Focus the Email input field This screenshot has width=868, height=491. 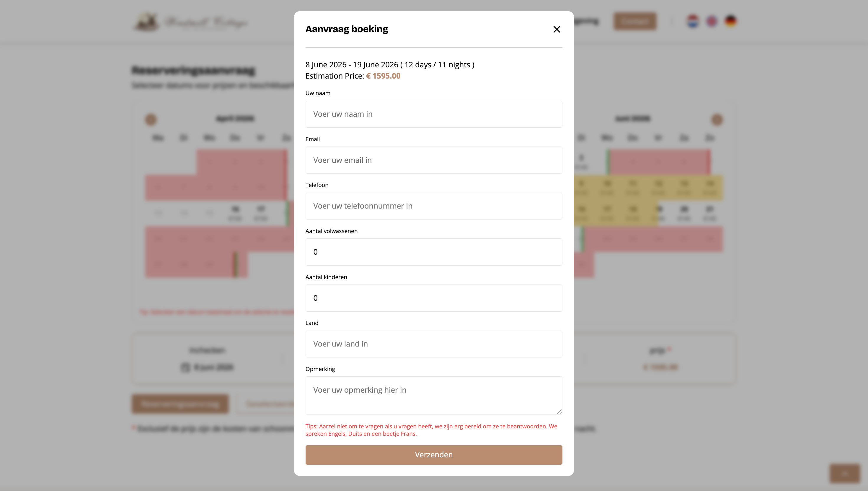click(434, 160)
